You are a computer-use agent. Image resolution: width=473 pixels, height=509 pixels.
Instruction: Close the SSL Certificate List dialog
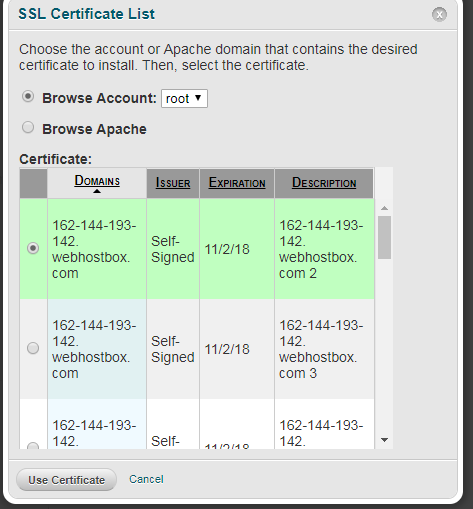439,15
